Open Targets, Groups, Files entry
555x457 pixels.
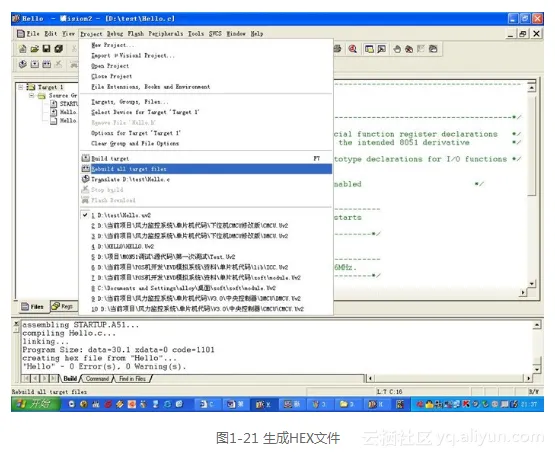[206, 102]
